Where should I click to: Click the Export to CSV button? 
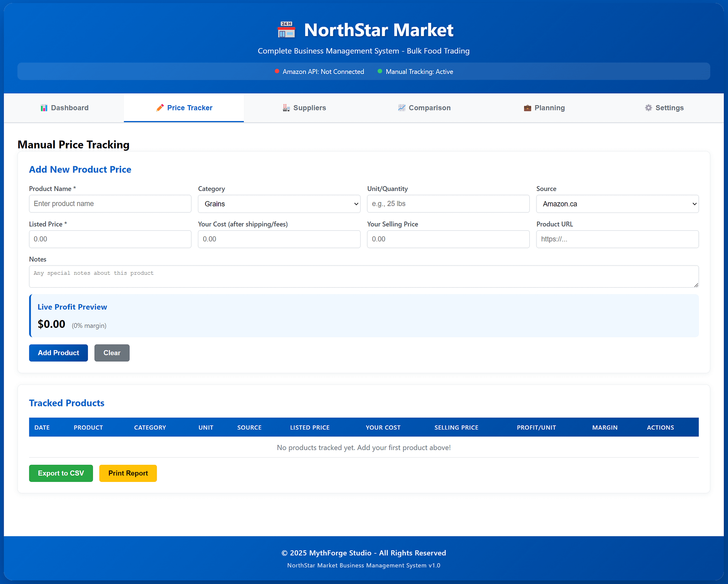click(x=61, y=473)
